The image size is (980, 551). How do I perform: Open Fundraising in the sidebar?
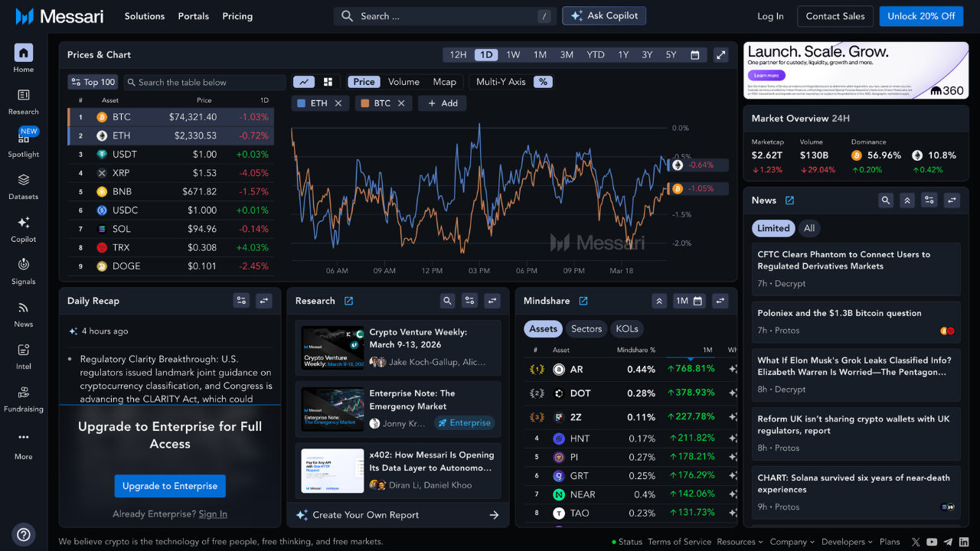click(24, 398)
